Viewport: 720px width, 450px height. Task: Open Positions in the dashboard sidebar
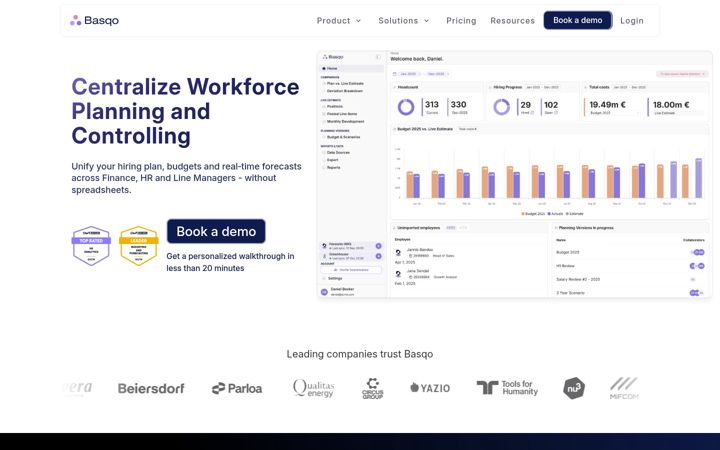pos(334,106)
